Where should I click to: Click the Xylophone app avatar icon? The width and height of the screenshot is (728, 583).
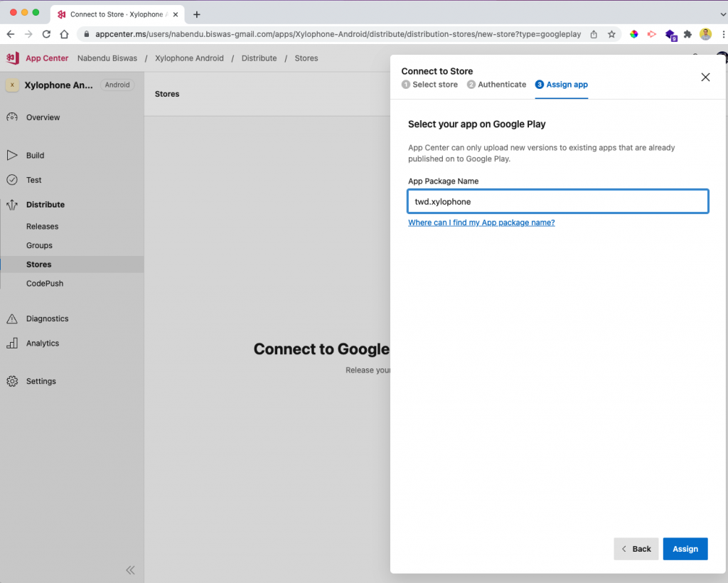coord(12,85)
